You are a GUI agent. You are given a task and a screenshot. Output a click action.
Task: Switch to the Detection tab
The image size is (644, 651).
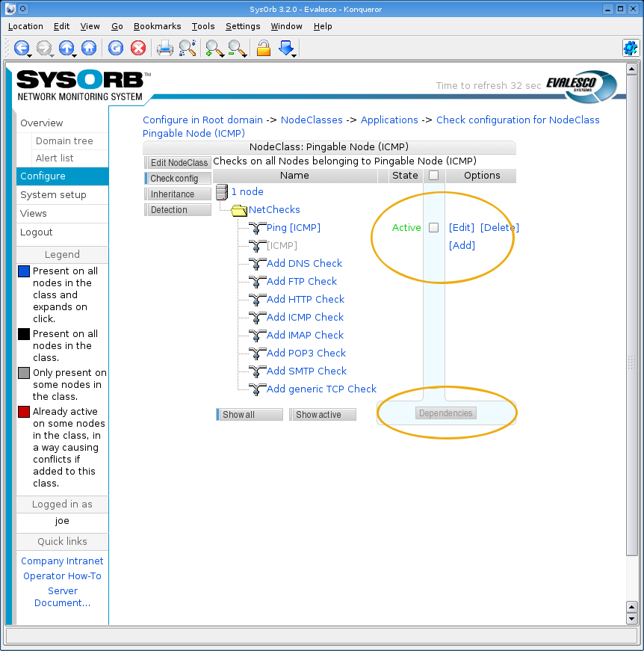click(178, 210)
